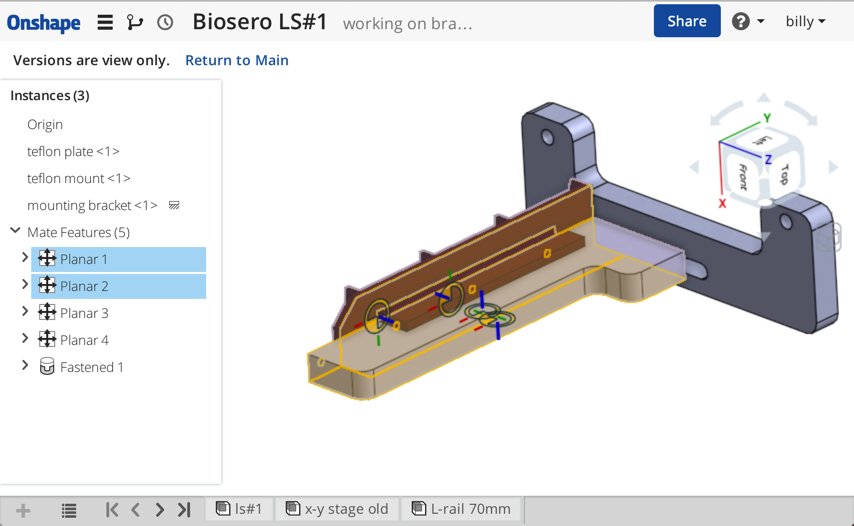Select the Planar 4 label
Viewport: 854px width, 526px height.
(84, 340)
